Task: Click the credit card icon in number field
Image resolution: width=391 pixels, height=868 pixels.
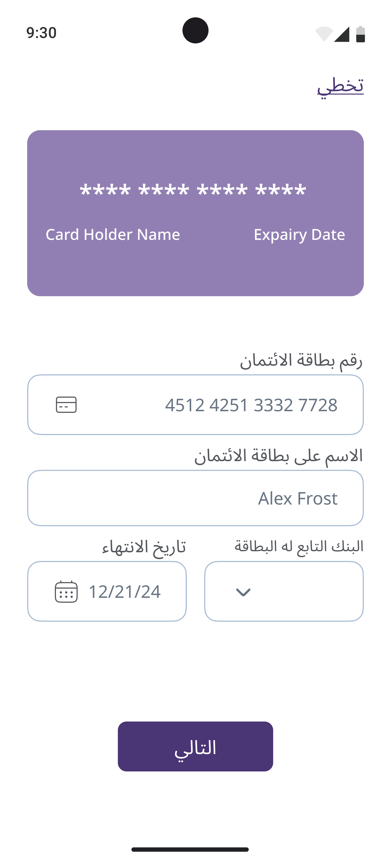Action: [x=66, y=405]
